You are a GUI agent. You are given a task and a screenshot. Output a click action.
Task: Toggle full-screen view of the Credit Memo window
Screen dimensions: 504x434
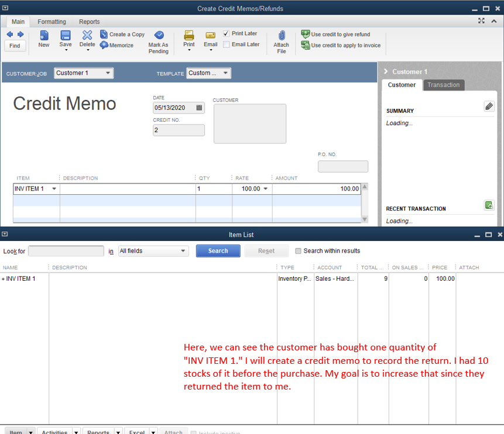(481, 21)
